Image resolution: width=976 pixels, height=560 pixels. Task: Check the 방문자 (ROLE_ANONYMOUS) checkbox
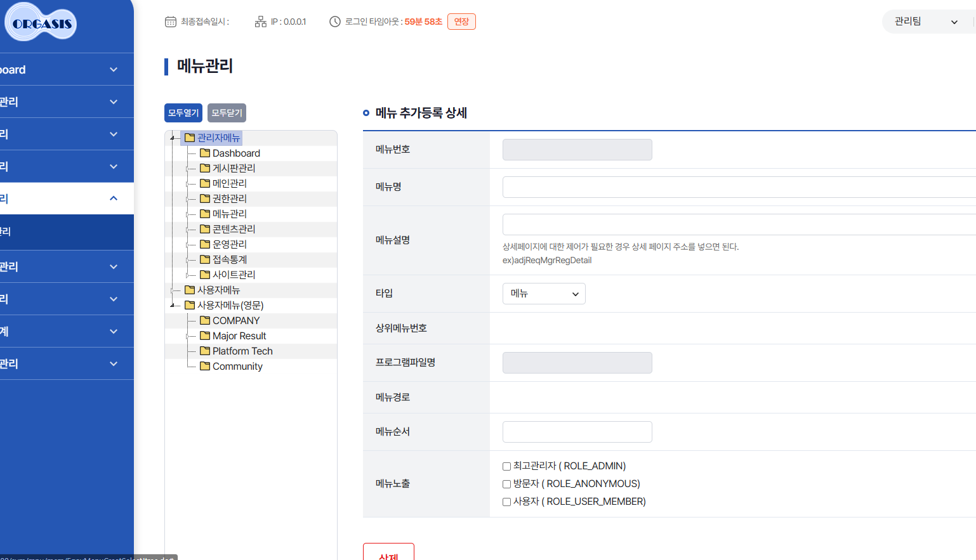(x=506, y=484)
